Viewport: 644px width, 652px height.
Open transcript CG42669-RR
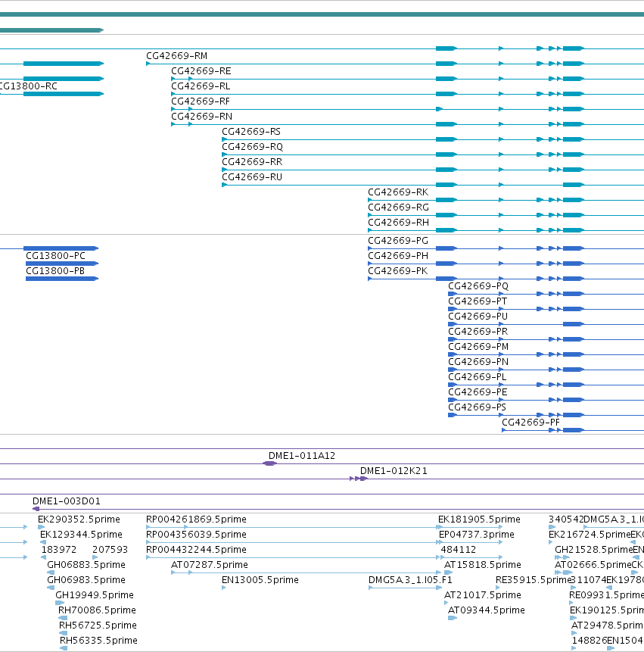tap(252, 162)
